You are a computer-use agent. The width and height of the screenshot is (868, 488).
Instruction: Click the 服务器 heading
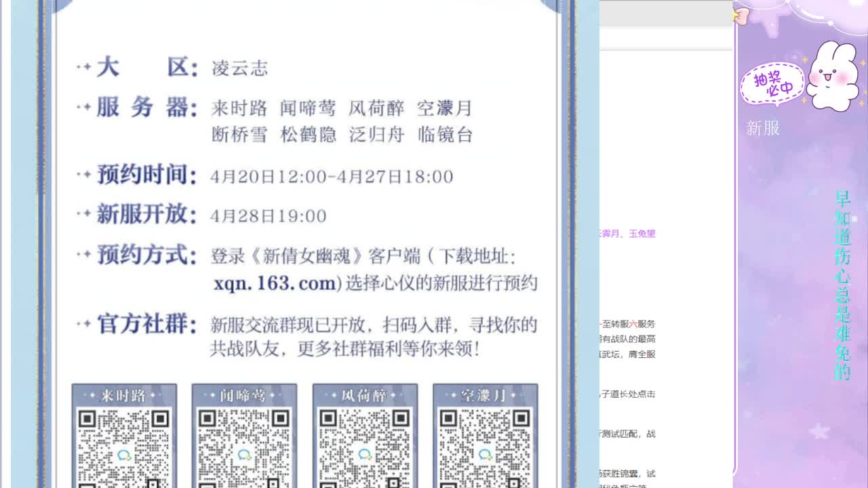pyautogui.click(x=146, y=107)
